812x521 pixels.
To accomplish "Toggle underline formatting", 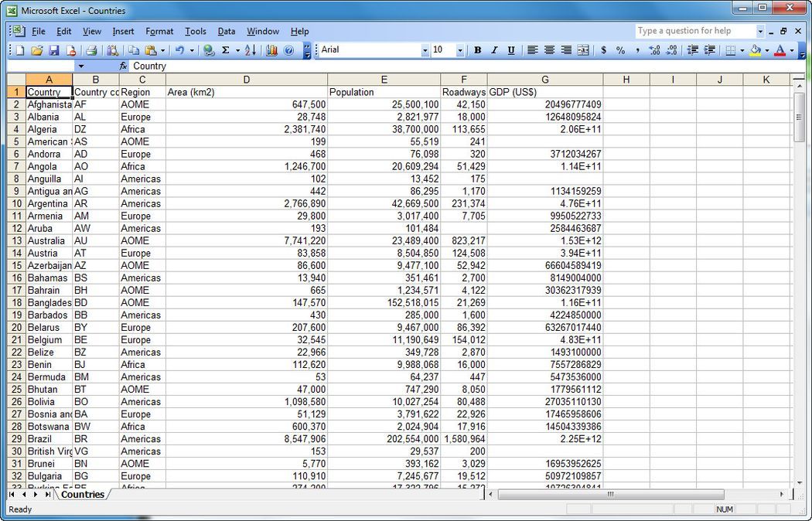I will click(x=510, y=49).
